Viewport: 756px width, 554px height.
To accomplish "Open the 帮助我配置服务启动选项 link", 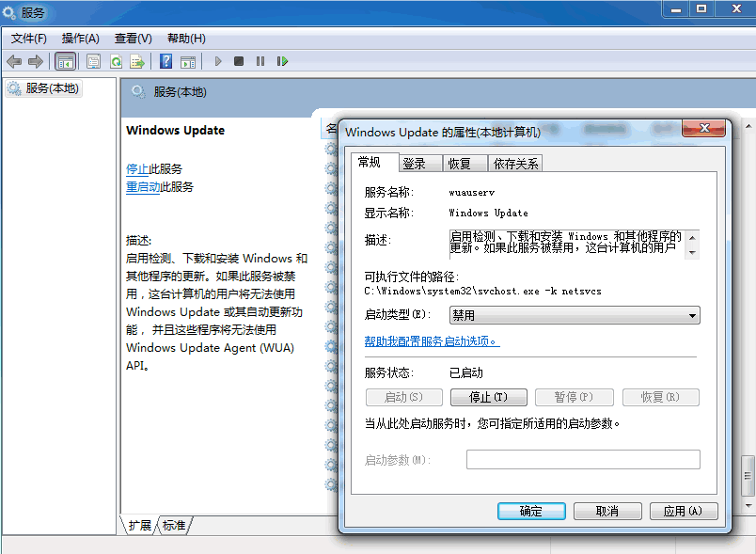I will pyautogui.click(x=432, y=341).
